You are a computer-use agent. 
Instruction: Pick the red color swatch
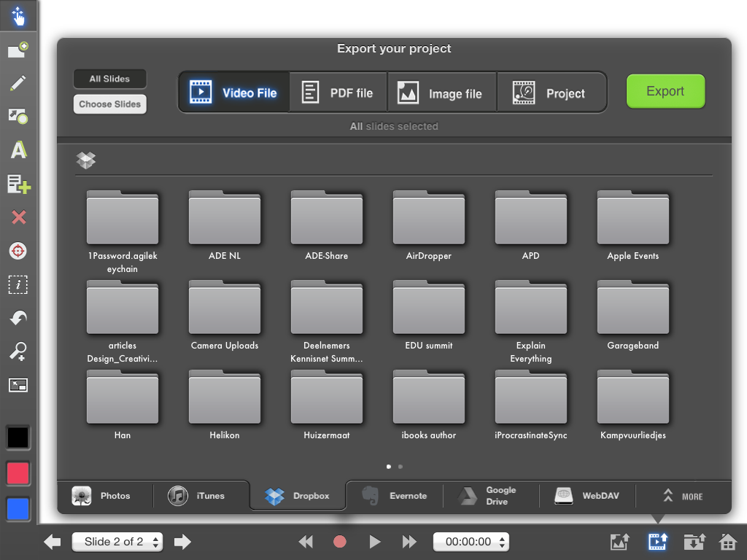[18, 473]
